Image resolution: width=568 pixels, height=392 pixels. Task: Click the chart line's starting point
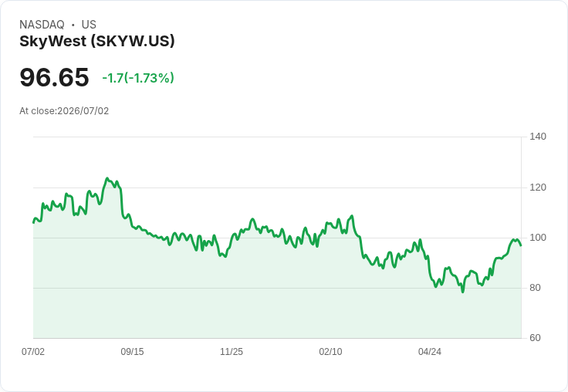click(34, 222)
